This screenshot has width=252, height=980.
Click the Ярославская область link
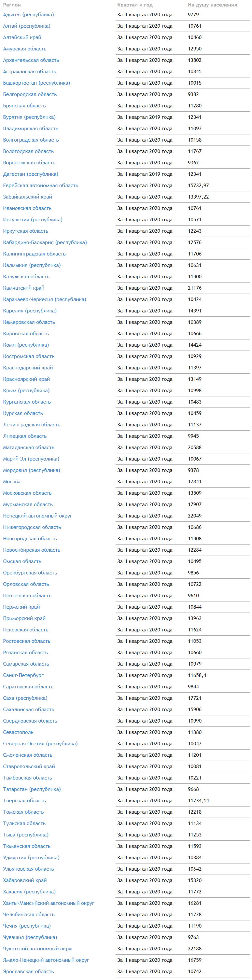coord(29,972)
